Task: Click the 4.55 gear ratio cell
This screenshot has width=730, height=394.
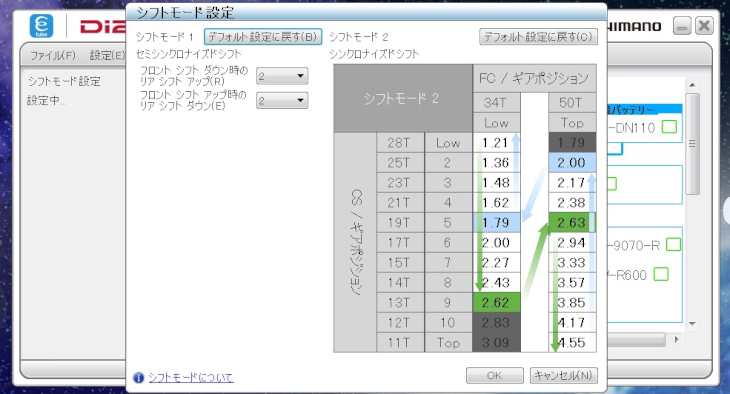Action: [x=572, y=343]
